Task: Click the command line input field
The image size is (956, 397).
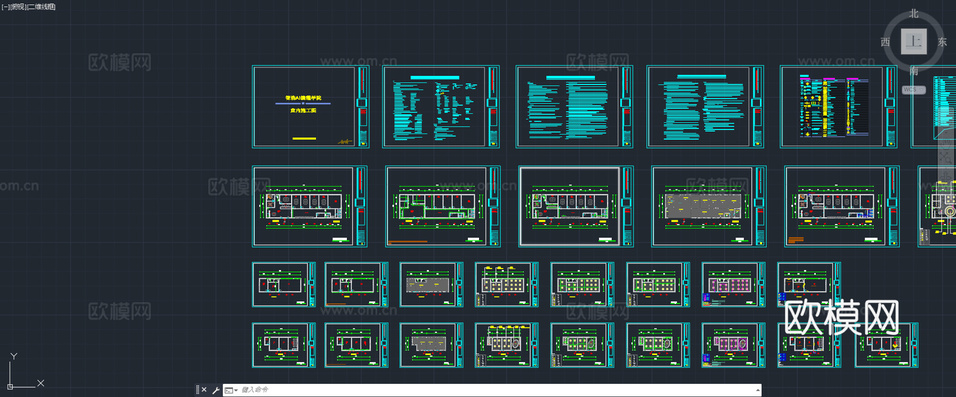Action: 496,390
